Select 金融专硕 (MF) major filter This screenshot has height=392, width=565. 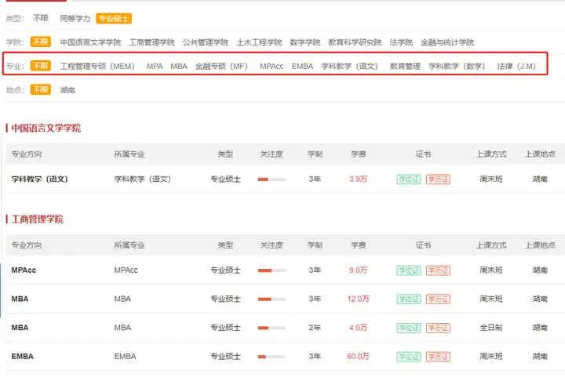pyautogui.click(x=221, y=66)
